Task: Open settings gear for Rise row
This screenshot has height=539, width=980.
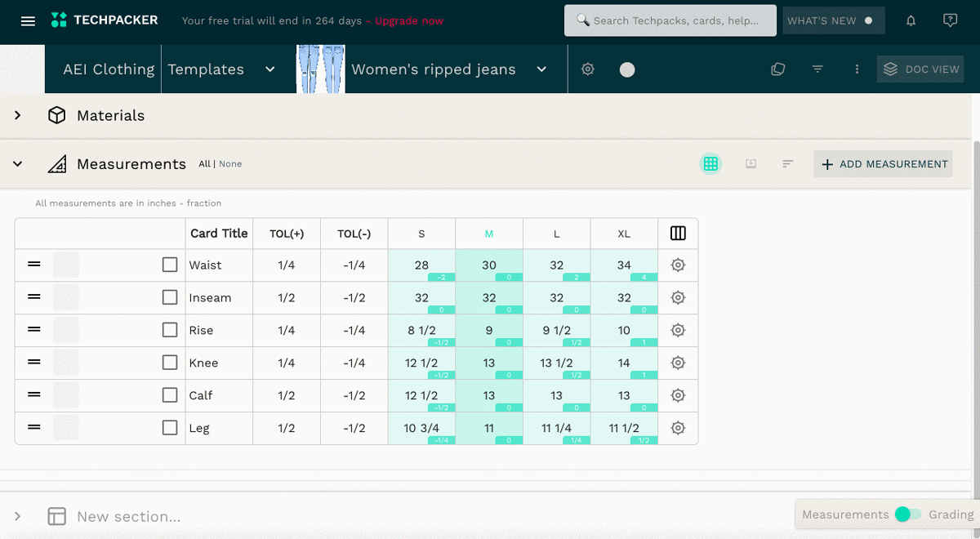Action: 678,331
